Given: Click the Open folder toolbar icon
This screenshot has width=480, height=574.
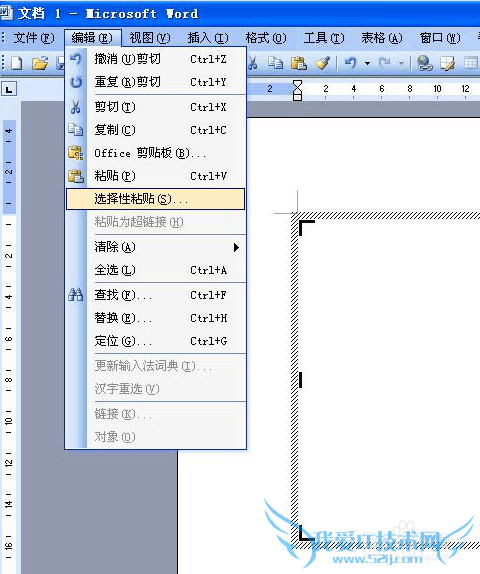Looking at the screenshot, I should [x=40, y=63].
